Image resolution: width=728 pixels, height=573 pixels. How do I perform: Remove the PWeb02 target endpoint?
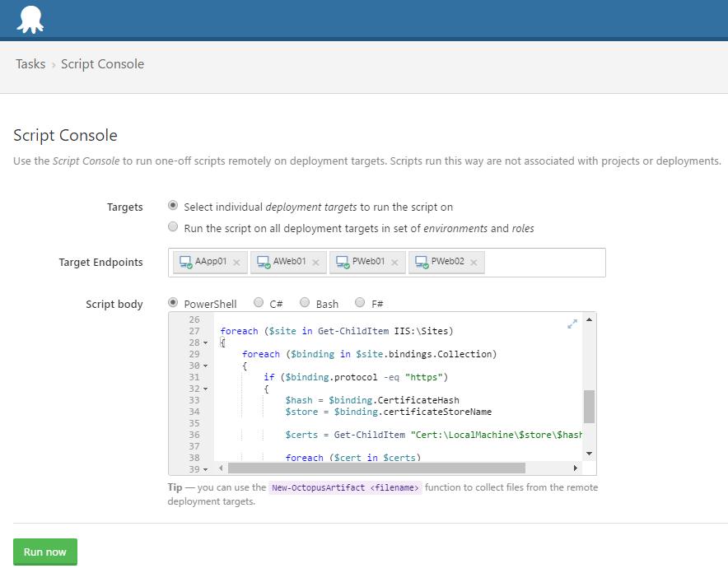(473, 262)
